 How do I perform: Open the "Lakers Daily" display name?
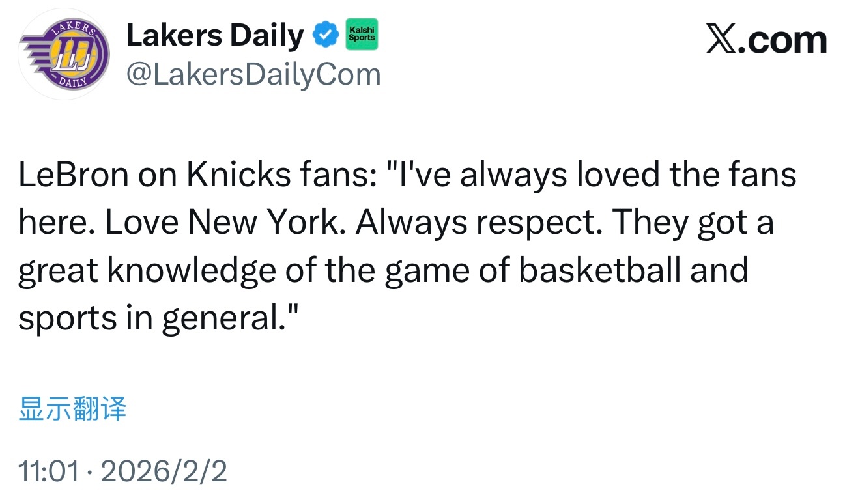click(x=214, y=36)
